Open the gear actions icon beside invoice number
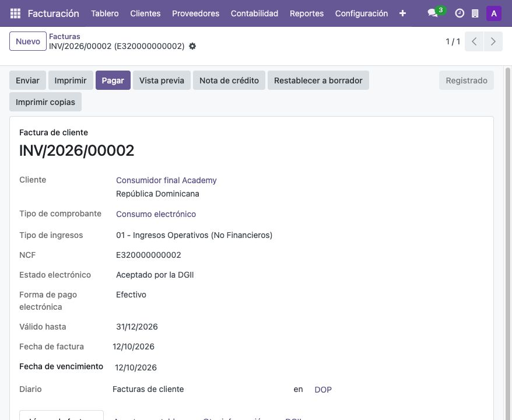The height and width of the screenshot is (420, 512). pyautogui.click(x=192, y=46)
